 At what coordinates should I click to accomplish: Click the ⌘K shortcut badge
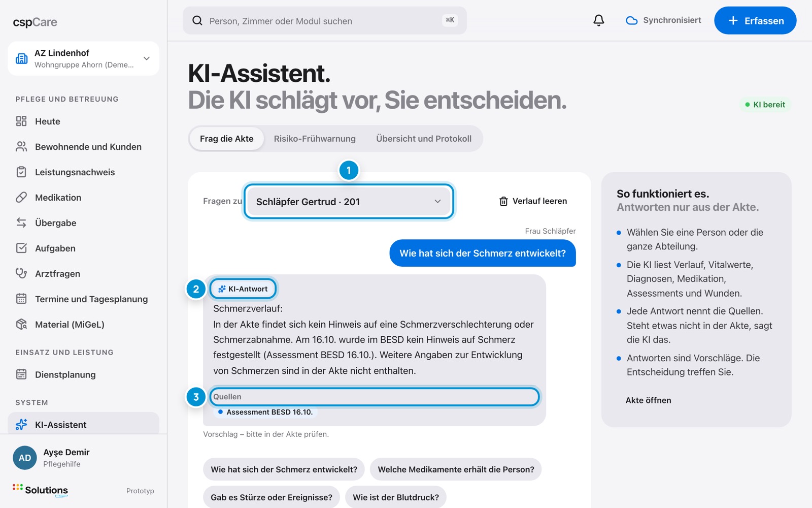click(x=450, y=20)
